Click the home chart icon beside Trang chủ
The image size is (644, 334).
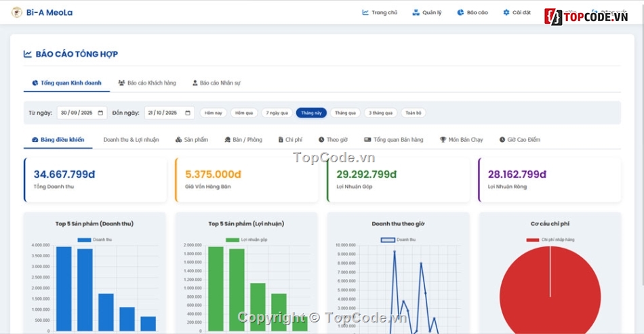tap(365, 12)
